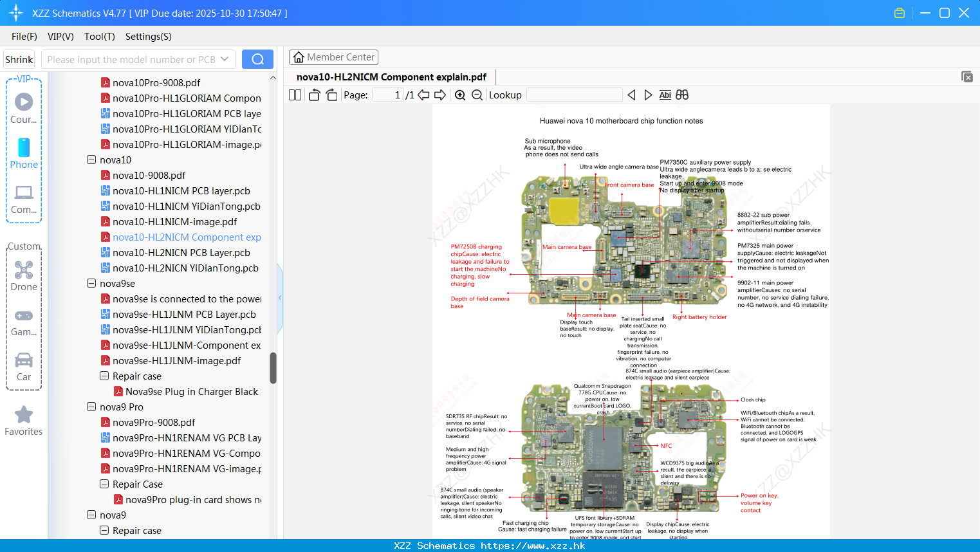
Task: Open nova10-9008.pdf
Action: [x=149, y=175]
